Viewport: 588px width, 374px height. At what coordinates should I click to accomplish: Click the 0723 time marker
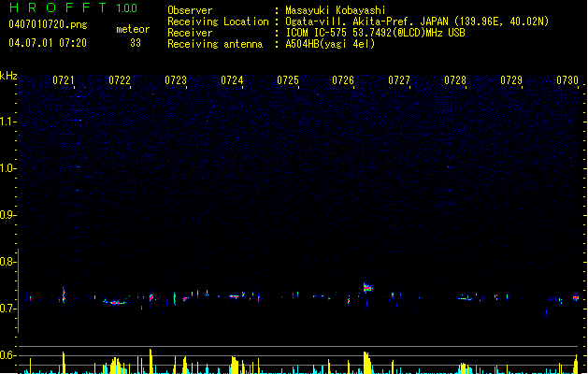click(x=176, y=79)
